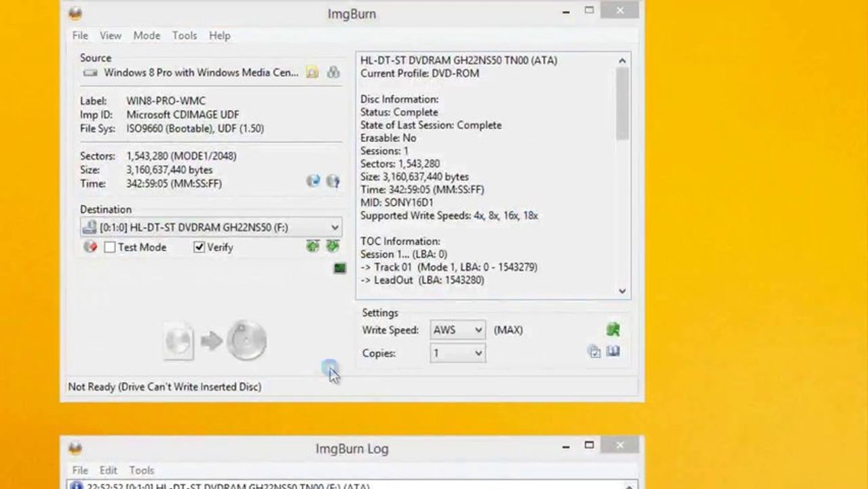
Task: Click the label value WIN8-PRO-WMC
Action: tap(166, 101)
